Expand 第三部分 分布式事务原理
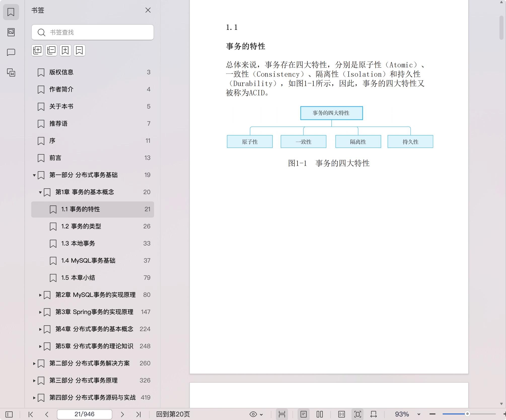506x420 pixels. pos(34,380)
